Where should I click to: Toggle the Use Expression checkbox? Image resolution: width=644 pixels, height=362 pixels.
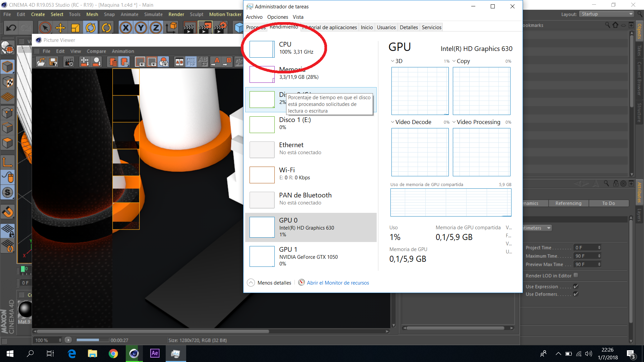tap(576, 286)
